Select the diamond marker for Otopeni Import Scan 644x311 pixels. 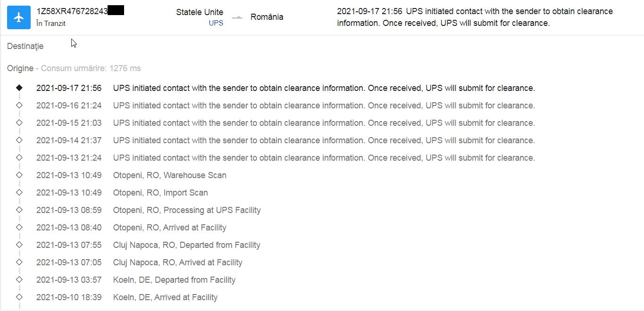[x=19, y=192]
